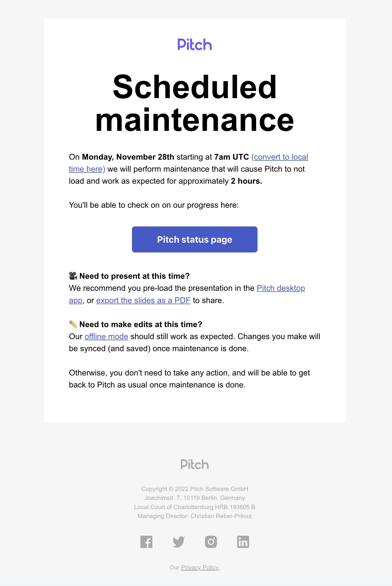The height and width of the screenshot is (586, 392).
Task: Click the Berlin address in the footer
Action: [x=195, y=498]
